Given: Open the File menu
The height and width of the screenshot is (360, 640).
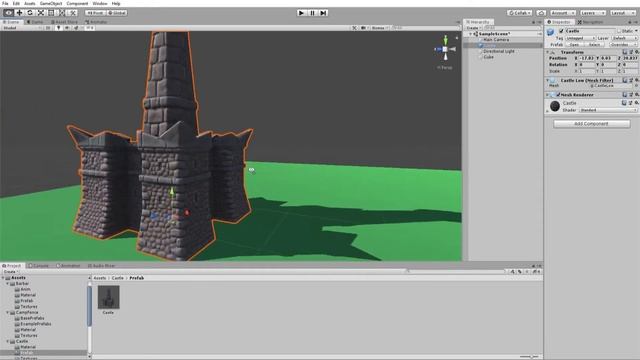Looking at the screenshot, I should click(x=5, y=3).
